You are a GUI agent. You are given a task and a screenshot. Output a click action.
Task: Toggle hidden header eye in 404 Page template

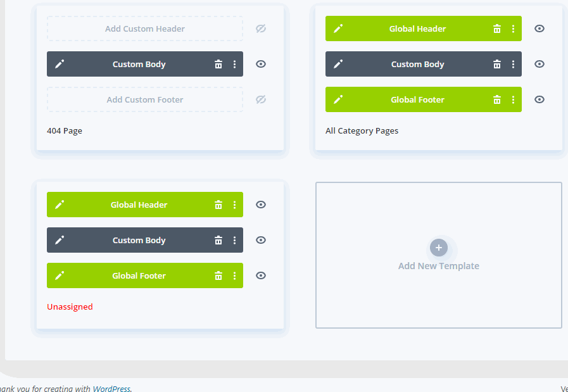261,28
